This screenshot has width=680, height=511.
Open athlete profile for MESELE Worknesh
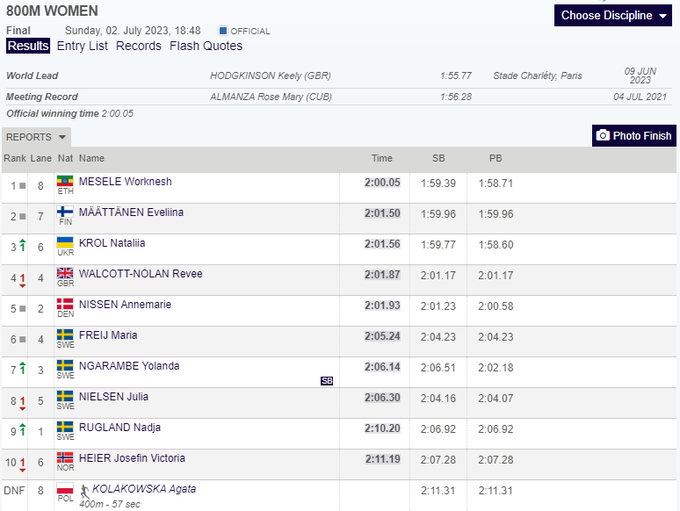tap(125, 182)
